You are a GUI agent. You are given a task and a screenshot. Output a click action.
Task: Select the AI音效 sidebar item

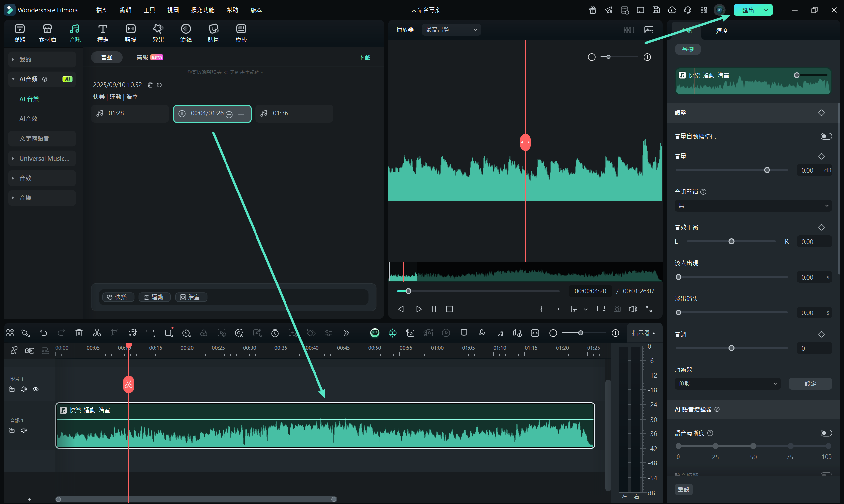pos(29,119)
